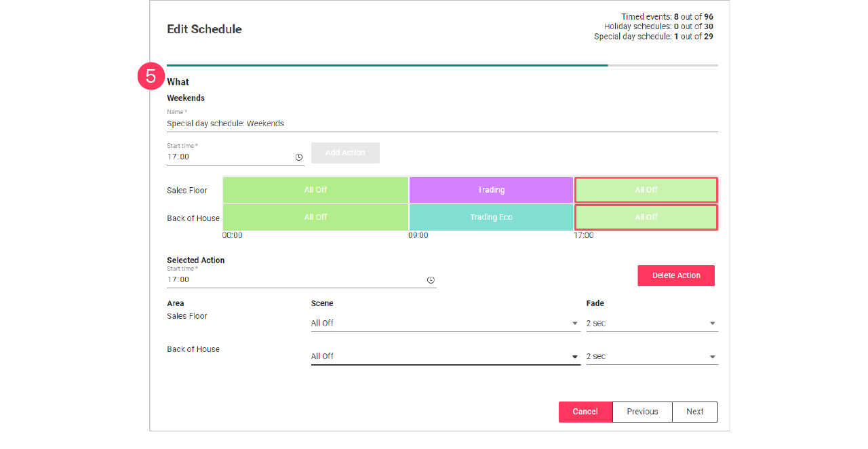
Task: Click the Previous button
Action: point(642,412)
